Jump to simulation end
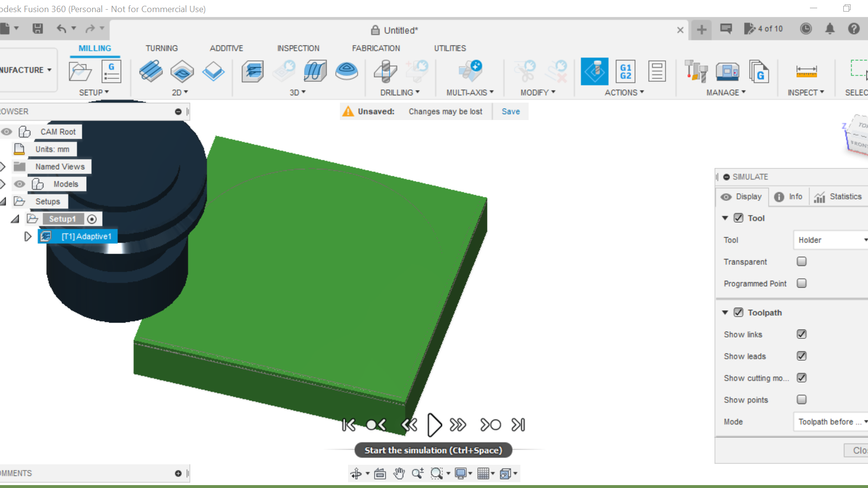 [518, 425]
